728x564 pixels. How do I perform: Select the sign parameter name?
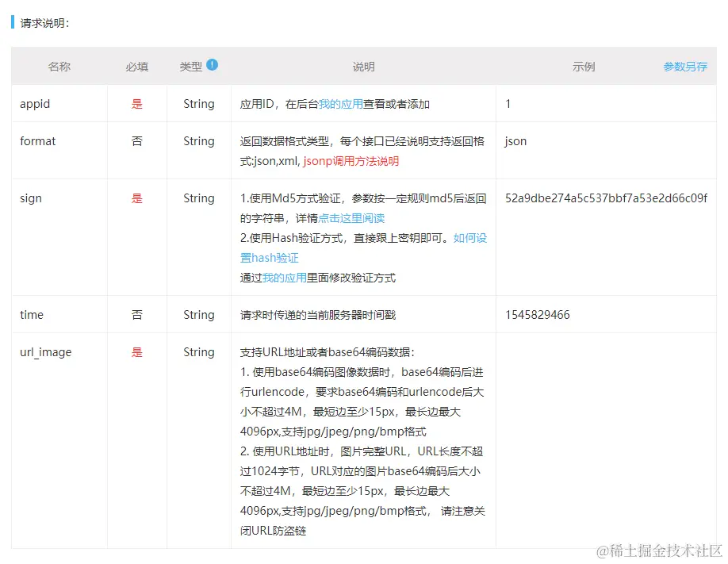coord(31,199)
